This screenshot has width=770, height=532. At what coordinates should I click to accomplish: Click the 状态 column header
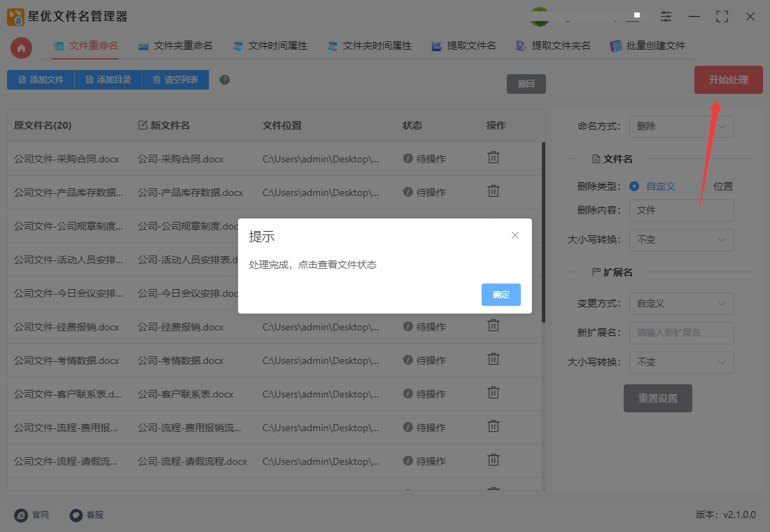click(412, 125)
